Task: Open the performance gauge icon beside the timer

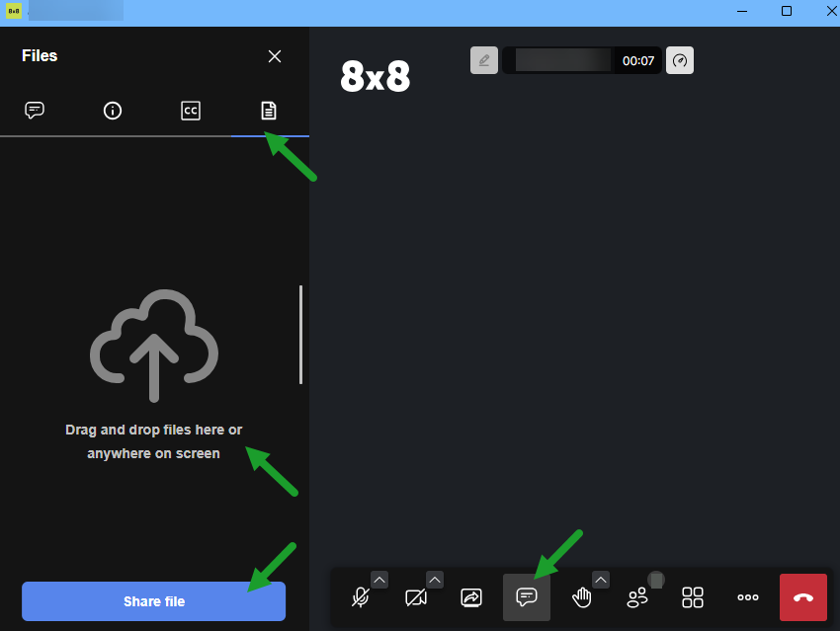Action: point(680,60)
